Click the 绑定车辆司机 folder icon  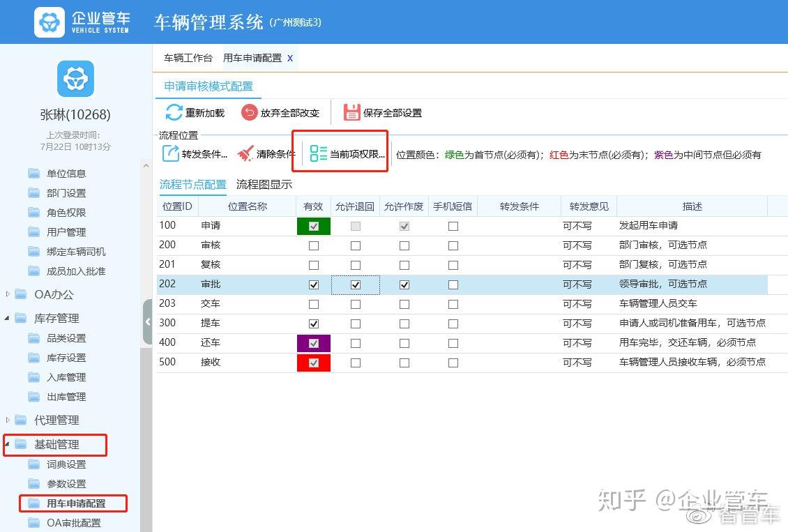(34, 252)
